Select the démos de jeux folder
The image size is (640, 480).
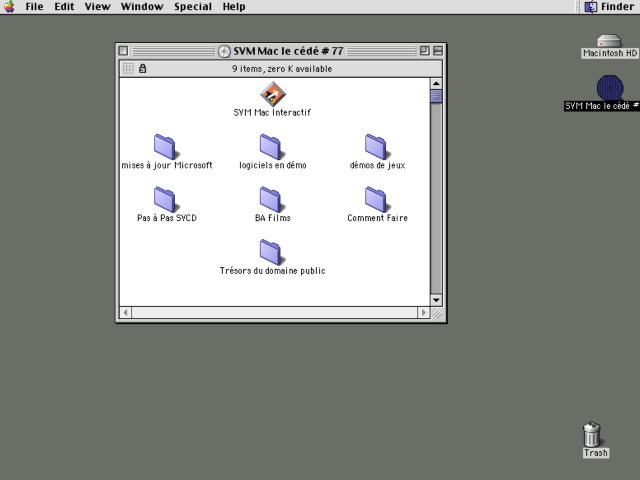376,147
